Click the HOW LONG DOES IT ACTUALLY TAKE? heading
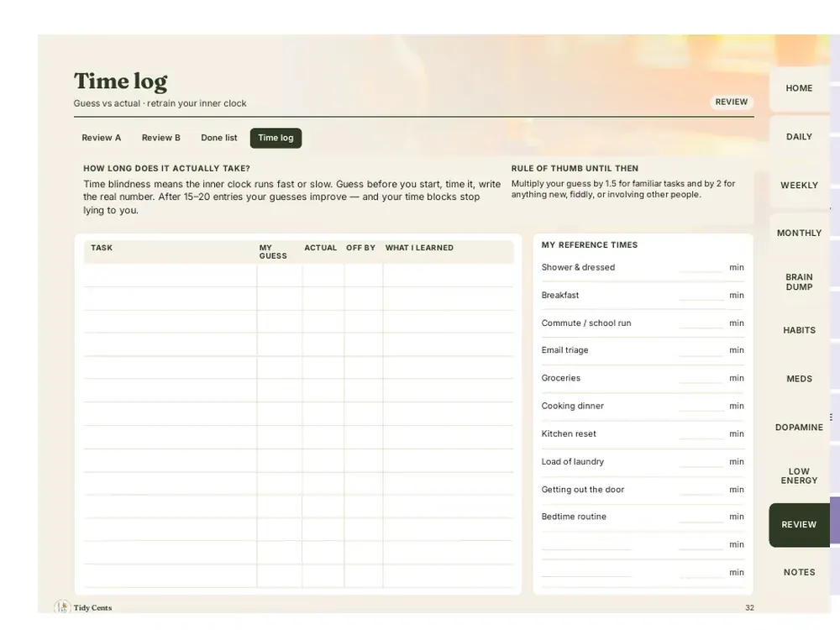Image resolution: width=840 pixels, height=630 pixels. [166, 168]
